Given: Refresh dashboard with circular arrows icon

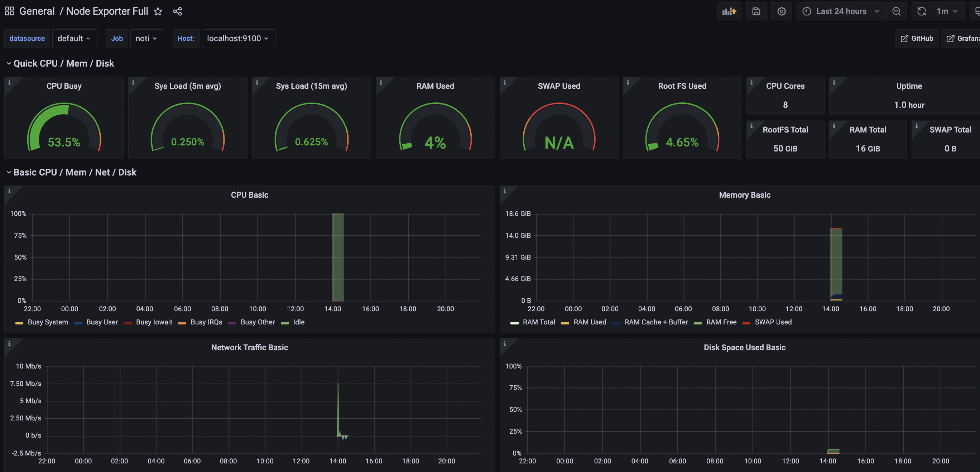Looking at the screenshot, I should [921, 11].
